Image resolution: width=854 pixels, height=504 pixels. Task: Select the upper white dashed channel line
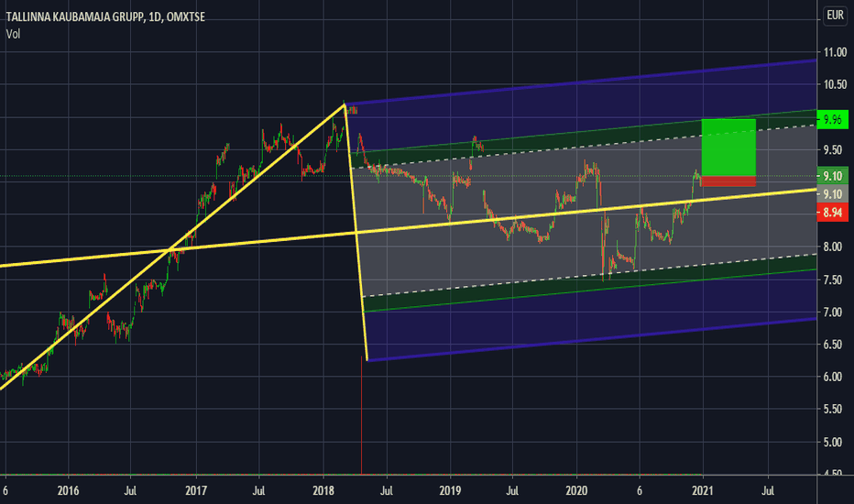[x=584, y=147]
